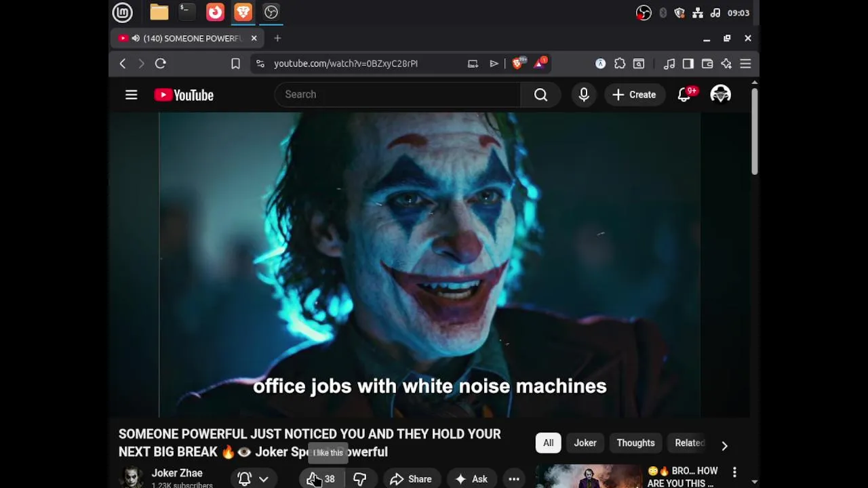
Task: View site information for youtube.com
Action: [x=260, y=64]
